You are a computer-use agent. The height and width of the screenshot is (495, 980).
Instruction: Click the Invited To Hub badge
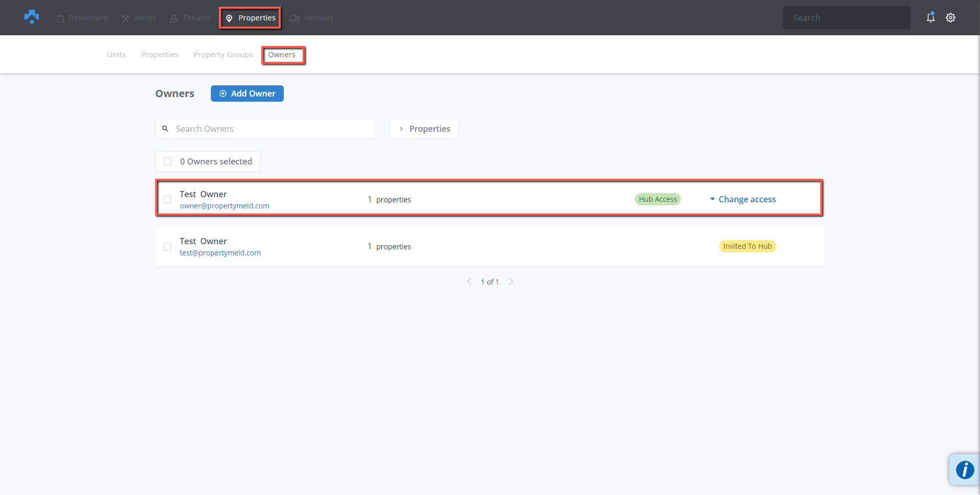pos(748,246)
